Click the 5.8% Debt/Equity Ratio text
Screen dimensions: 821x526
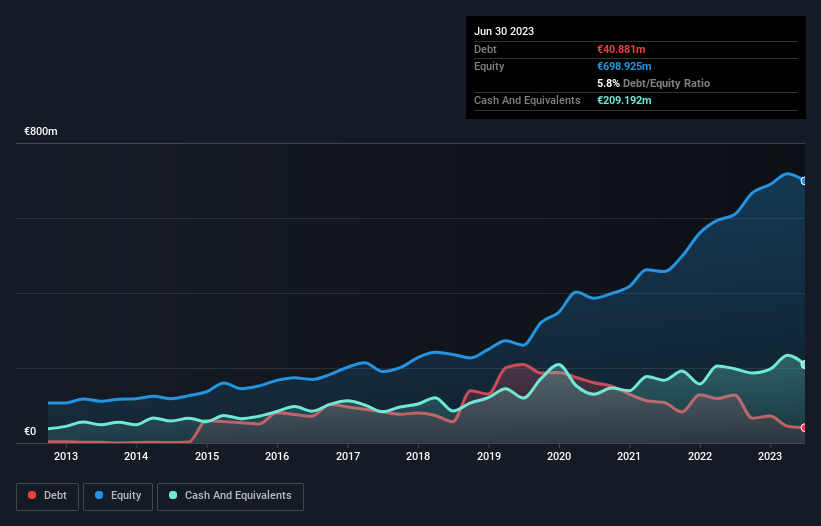pyautogui.click(x=653, y=83)
